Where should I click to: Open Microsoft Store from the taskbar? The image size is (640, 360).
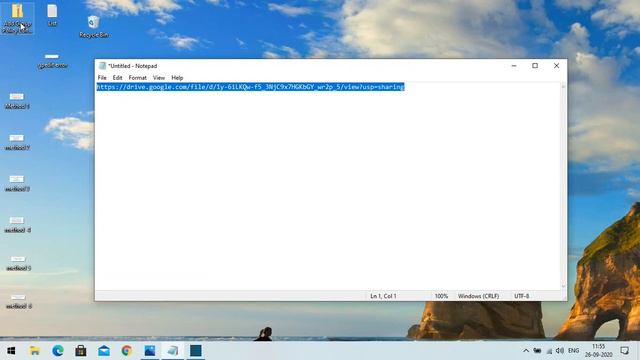tap(81, 351)
